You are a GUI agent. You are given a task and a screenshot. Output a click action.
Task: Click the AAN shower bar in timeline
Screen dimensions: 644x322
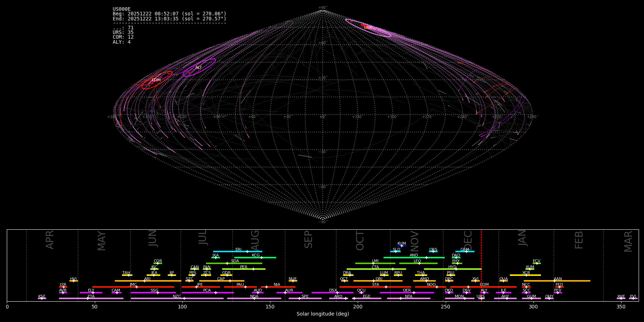(x=557, y=281)
